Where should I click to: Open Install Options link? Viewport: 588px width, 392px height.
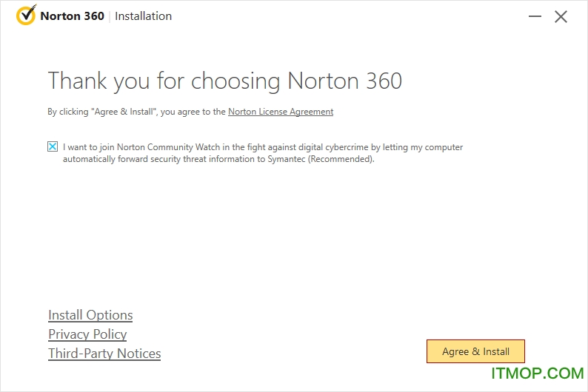(90, 315)
